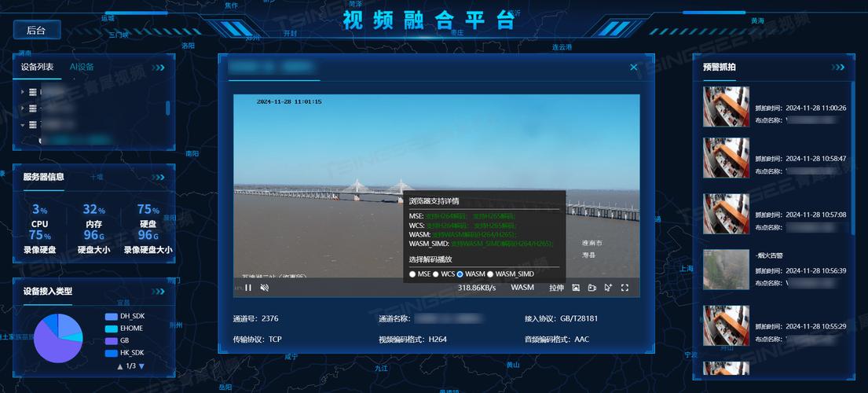The height and width of the screenshot is (393, 868).
Task: Enter fullscreen video mode
Action: (x=625, y=287)
